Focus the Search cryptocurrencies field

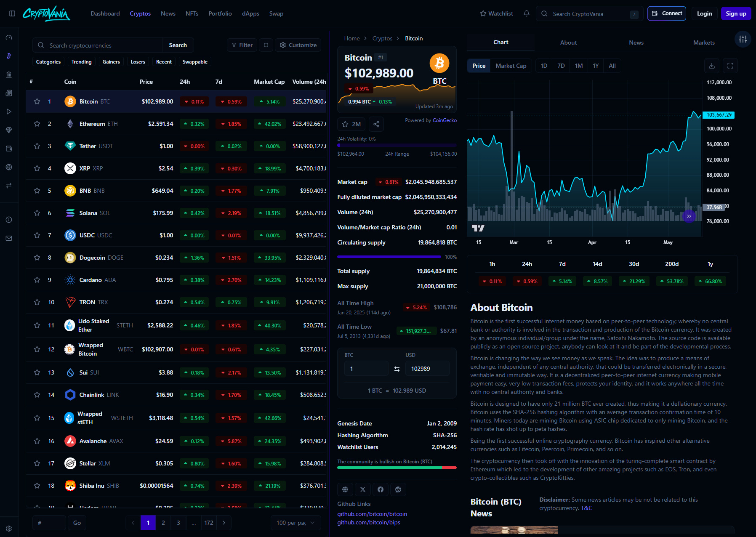(x=98, y=45)
